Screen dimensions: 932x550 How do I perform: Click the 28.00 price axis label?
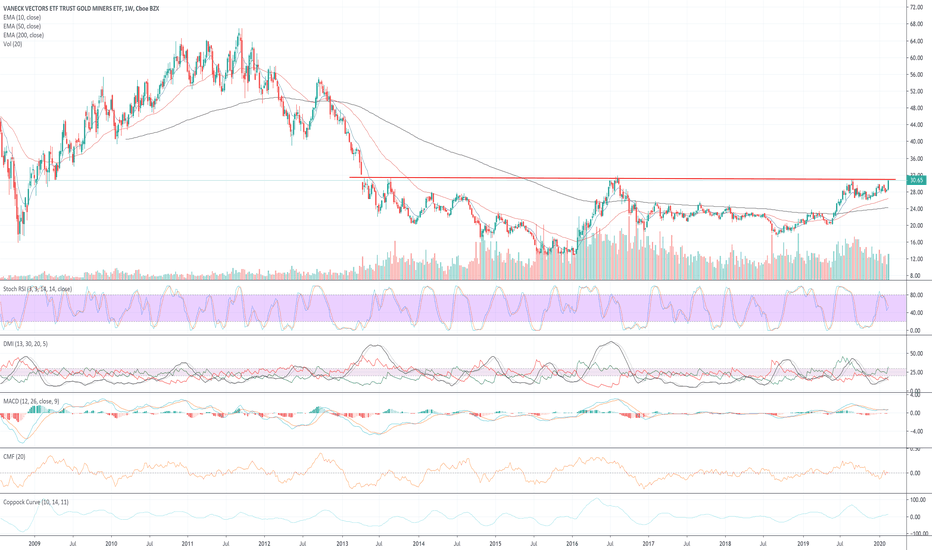(x=916, y=192)
